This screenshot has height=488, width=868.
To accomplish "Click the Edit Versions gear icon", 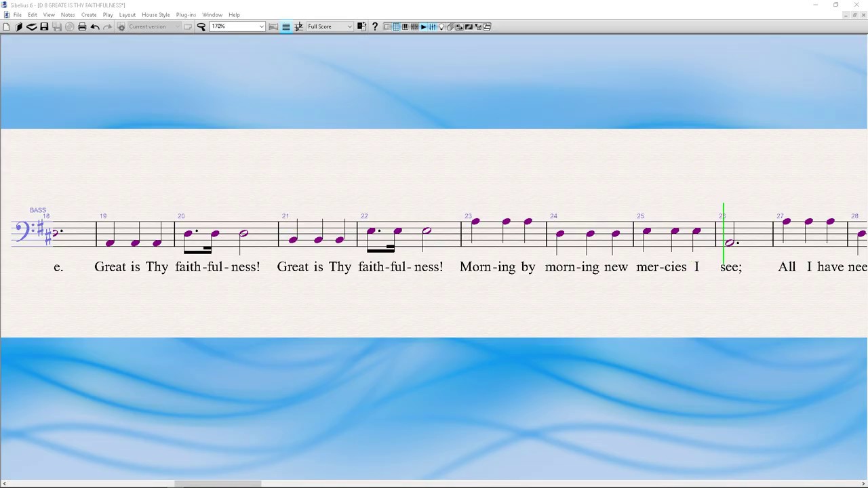I will 121,26.
